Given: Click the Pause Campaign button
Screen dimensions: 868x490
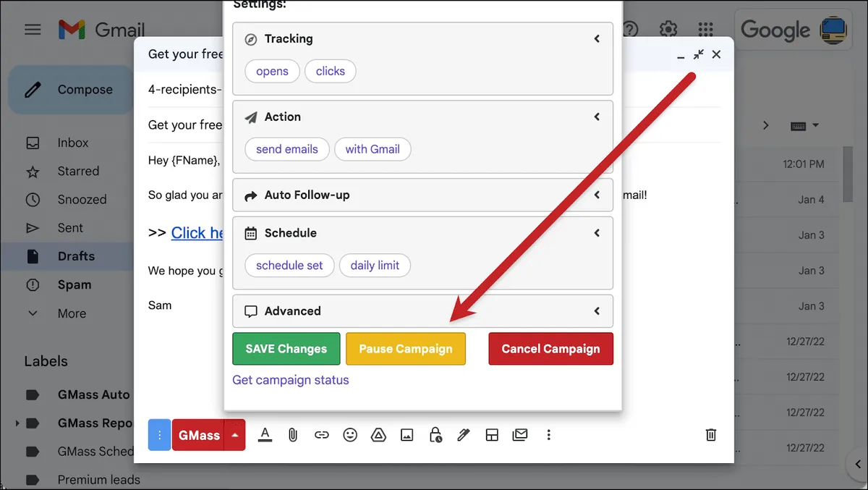Looking at the screenshot, I should tap(406, 349).
